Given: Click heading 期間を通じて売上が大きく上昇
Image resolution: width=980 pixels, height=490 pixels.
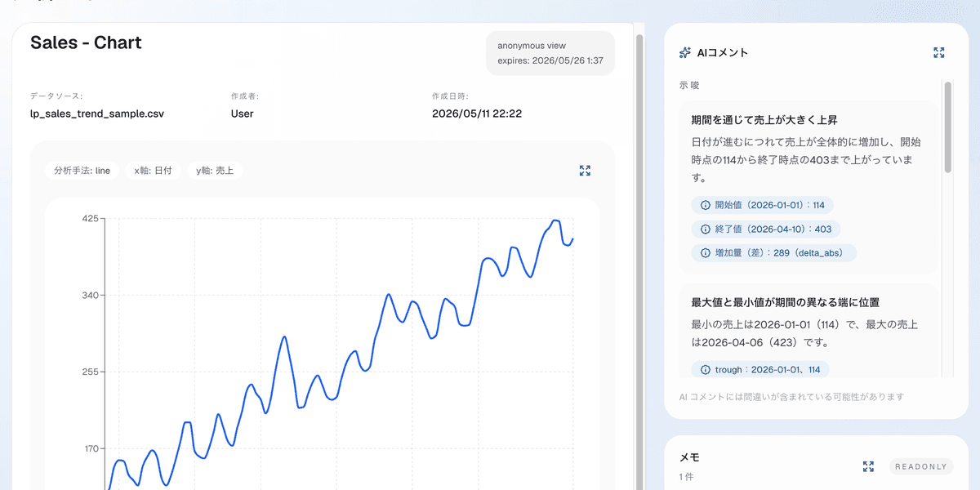Looking at the screenshot, I should coord(764,120).
